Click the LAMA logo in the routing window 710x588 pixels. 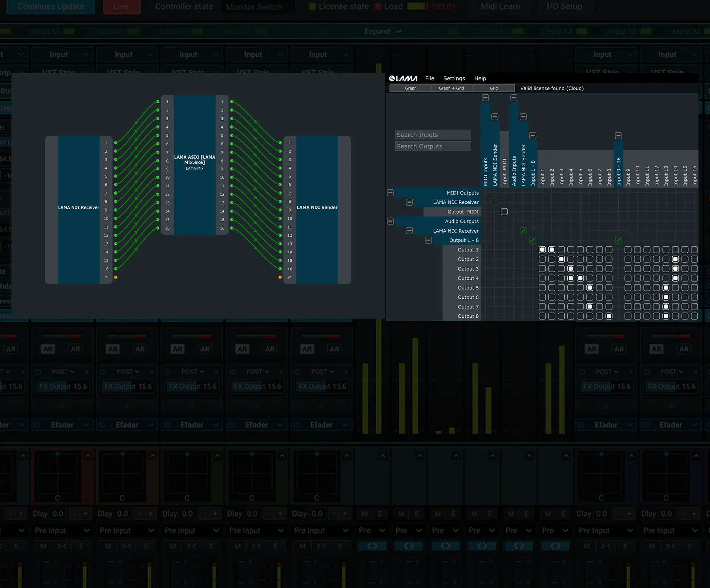pyautogui.click(x=403, y=78)
